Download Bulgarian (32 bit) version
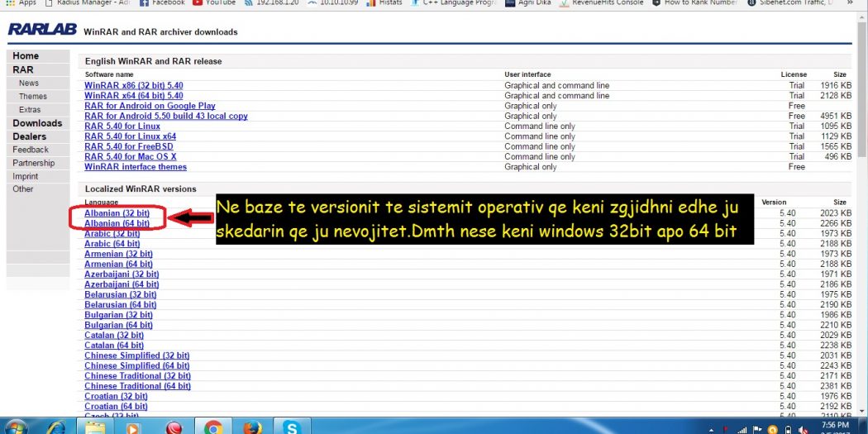 (x=118, y=315)
